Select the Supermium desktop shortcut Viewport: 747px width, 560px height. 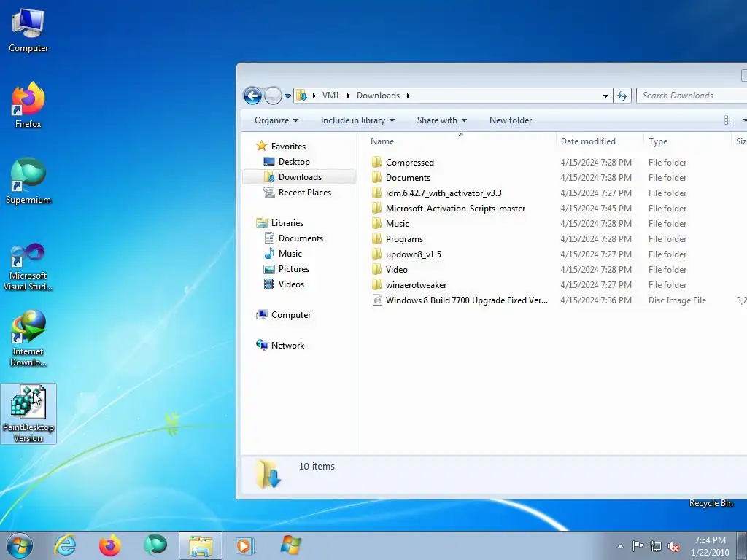(x=28, y=182)
